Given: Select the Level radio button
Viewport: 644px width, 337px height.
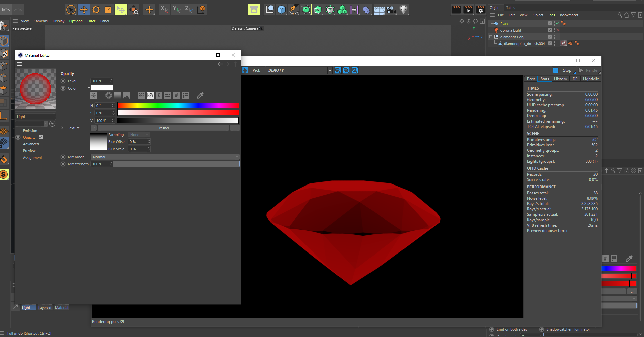Looking at the screenshot, I should click(x=63, y=81).
